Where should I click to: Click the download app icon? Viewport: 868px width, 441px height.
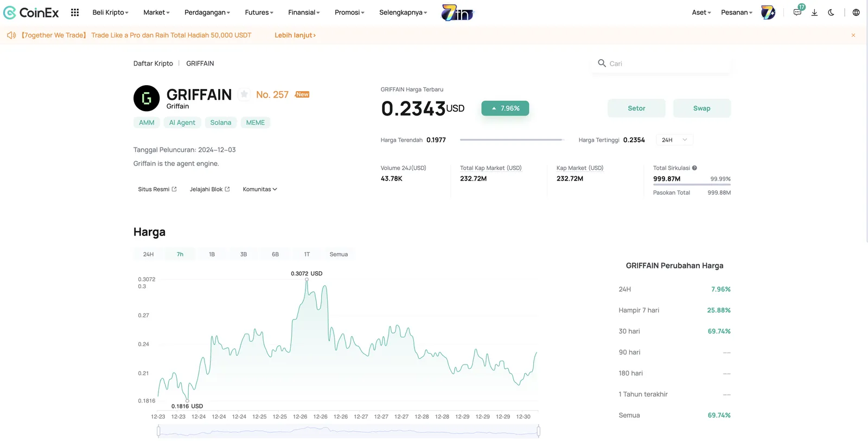click(x=814, y=12)
